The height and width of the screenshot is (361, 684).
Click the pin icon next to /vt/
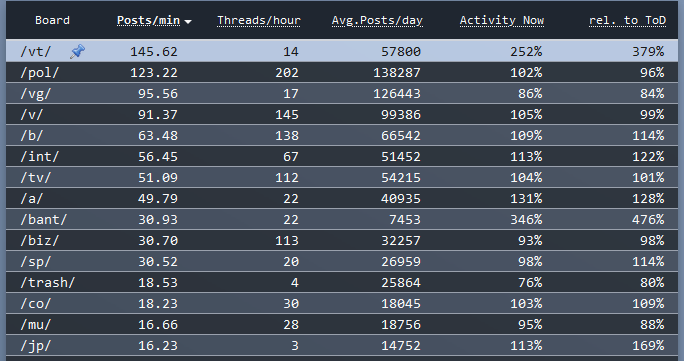(x=78, y=51)
